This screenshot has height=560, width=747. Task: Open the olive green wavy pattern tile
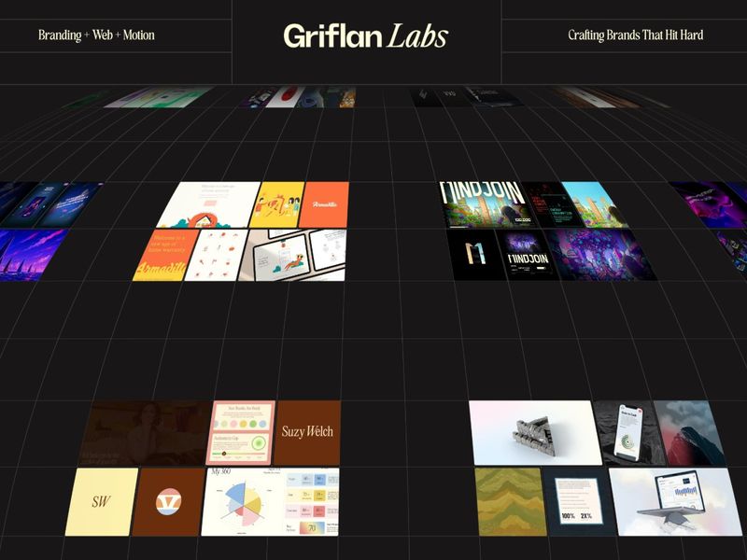click(511, 502)
